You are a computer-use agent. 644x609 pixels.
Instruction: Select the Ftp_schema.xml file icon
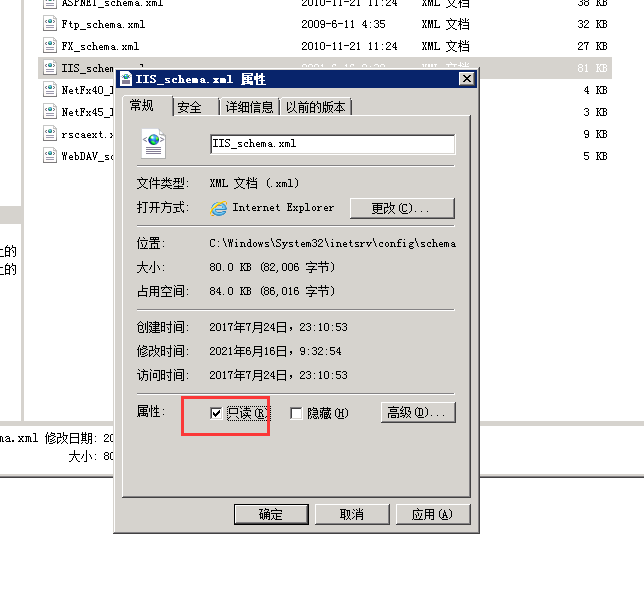(50, 23)
